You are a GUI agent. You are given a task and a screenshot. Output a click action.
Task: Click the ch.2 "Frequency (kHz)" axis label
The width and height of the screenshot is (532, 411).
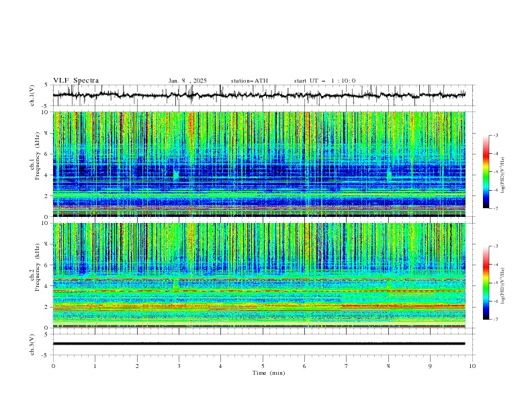click(38, 267)
